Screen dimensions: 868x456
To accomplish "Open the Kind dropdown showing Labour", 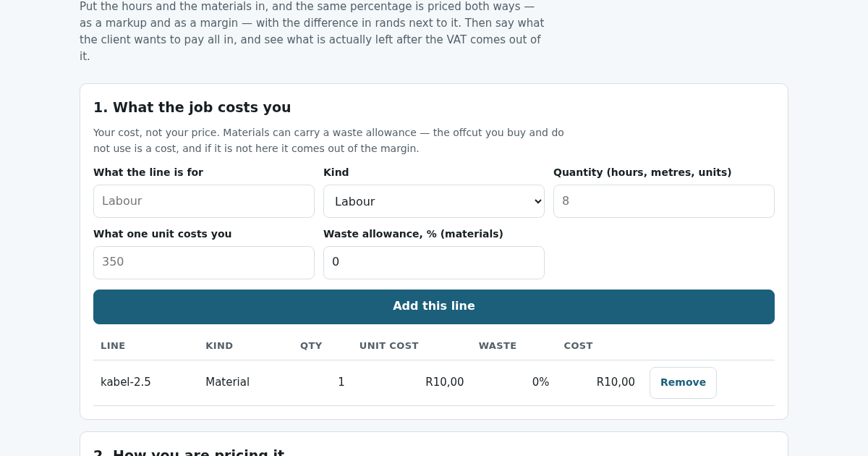I will 434,201.
